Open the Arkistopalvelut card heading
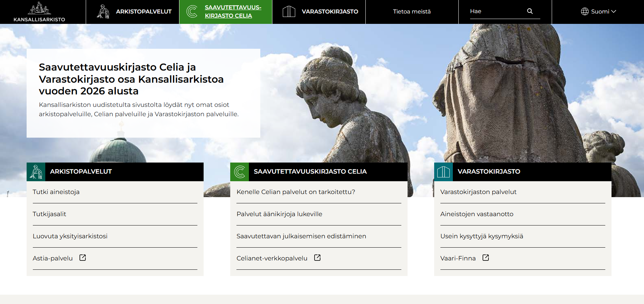Screen dimensions: 644x304 tap(81, 172)
